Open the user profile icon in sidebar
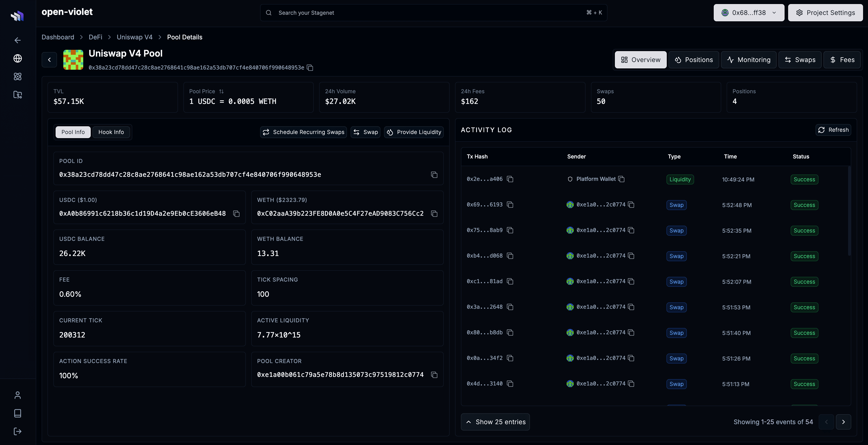Screen dimensions: 868x445 (17, 395)
